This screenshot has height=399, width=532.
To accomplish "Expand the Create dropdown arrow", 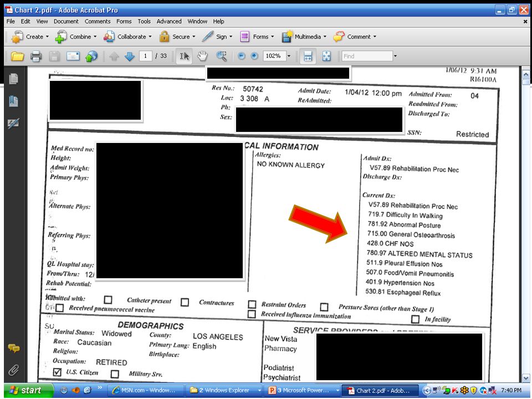I will click(47, 37).
